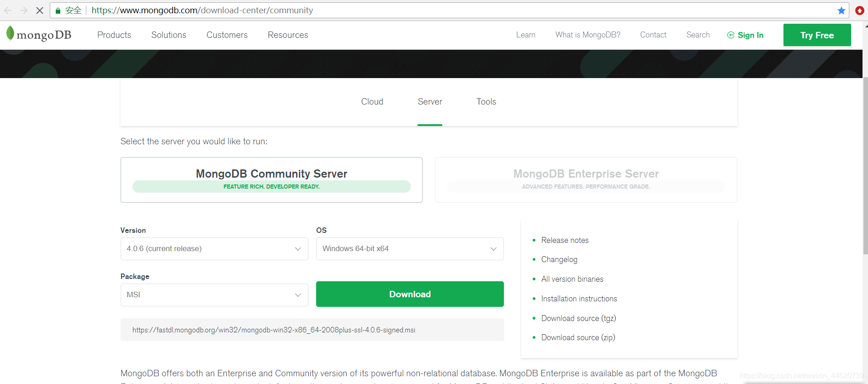Stop page loading with the X icon

[40, 10]
